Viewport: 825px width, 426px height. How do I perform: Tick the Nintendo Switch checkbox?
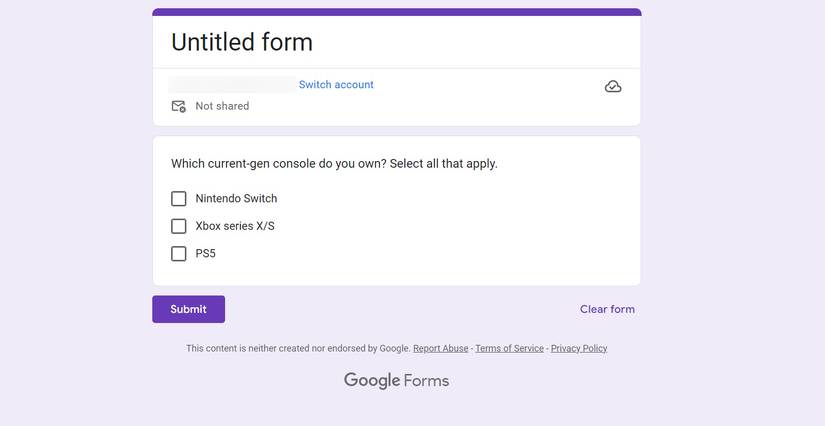(179, 199)
